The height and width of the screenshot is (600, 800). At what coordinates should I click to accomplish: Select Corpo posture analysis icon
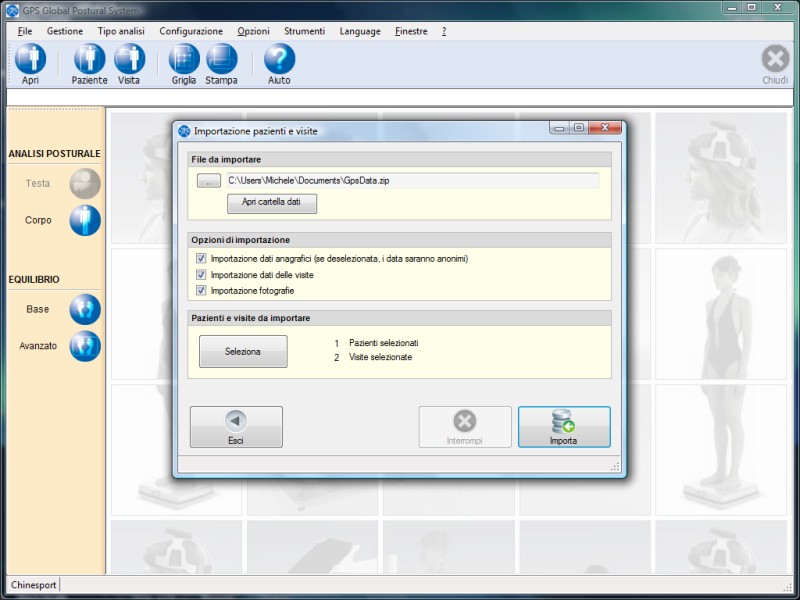point(85,220)
